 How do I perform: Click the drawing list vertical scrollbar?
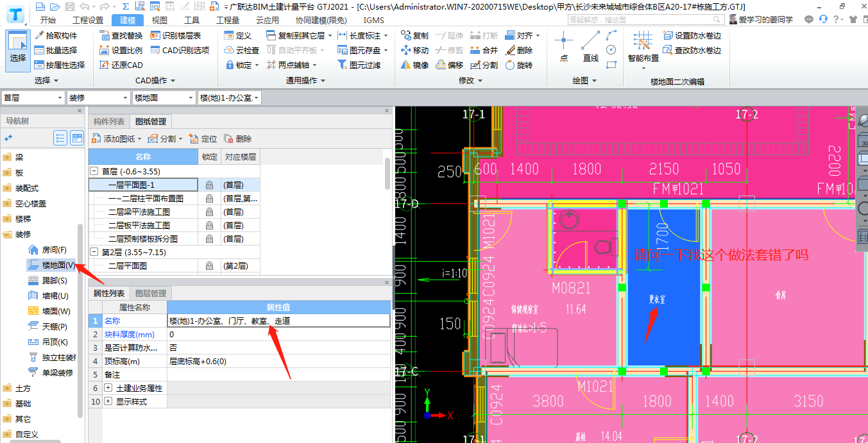coord(387,173)
